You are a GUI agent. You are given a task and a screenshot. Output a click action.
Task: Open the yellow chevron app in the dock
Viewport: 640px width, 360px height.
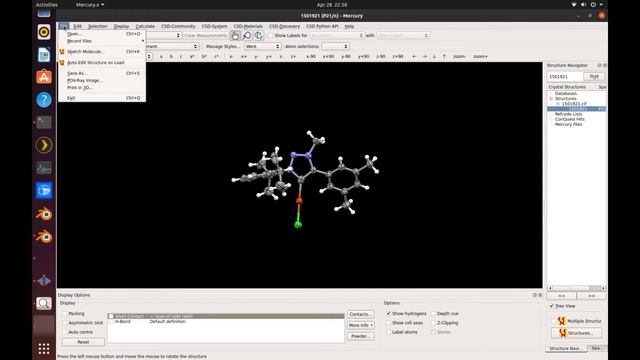(x=44, y=145)
